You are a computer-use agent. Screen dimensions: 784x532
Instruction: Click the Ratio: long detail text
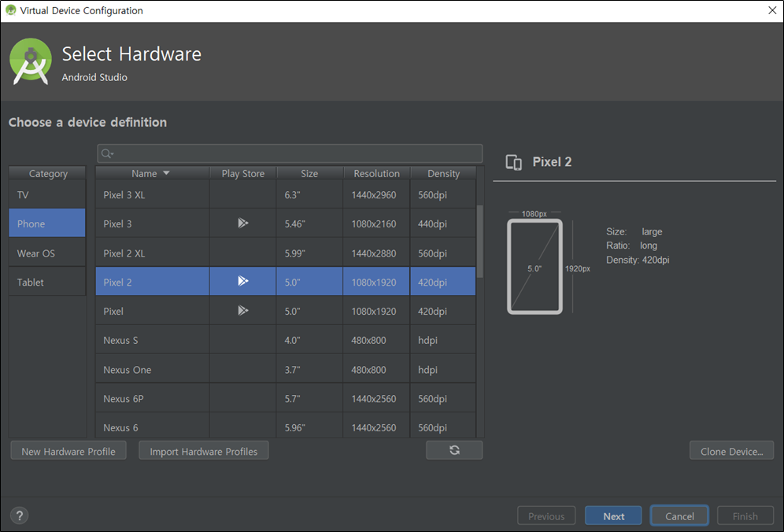click(x=631, y=246)
